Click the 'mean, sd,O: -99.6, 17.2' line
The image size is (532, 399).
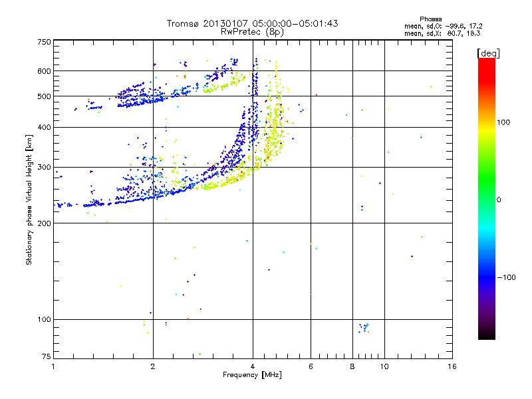[x=443, y=26]
